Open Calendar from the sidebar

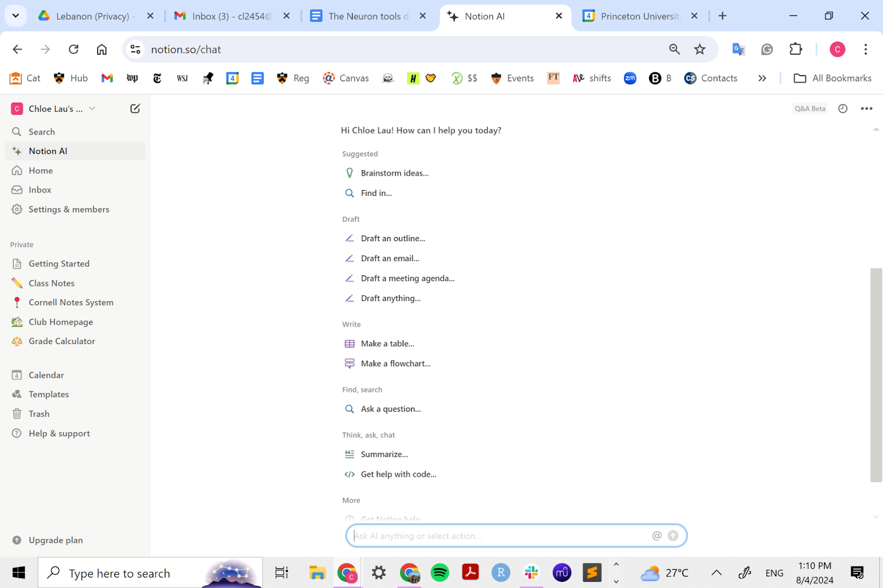tap(75, 375)
